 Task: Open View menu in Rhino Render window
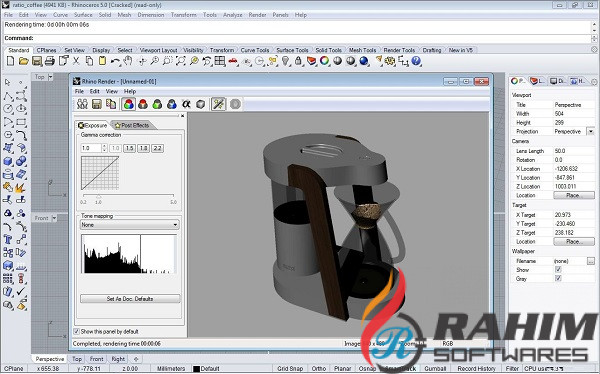tap(111, 91)
